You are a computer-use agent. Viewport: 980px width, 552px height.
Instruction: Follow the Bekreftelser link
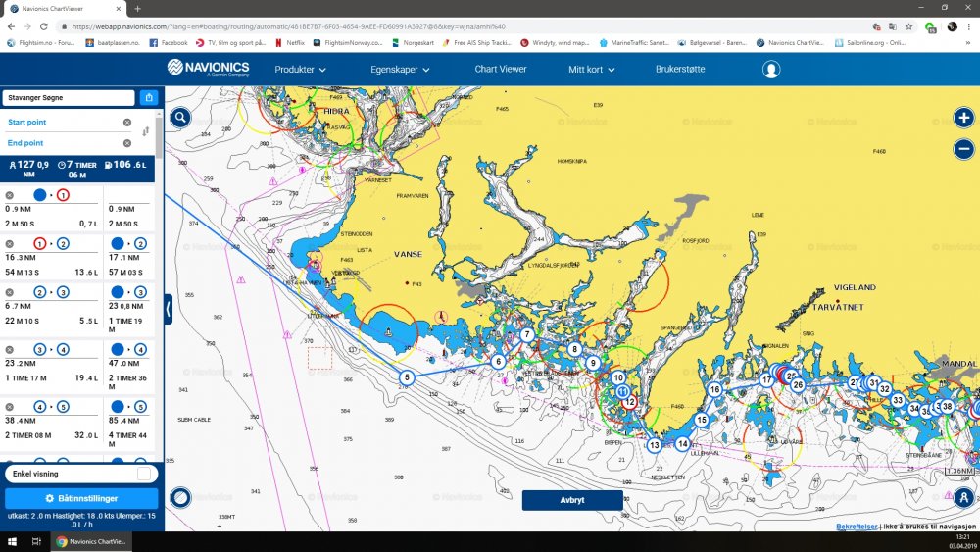tap(857, 527)
